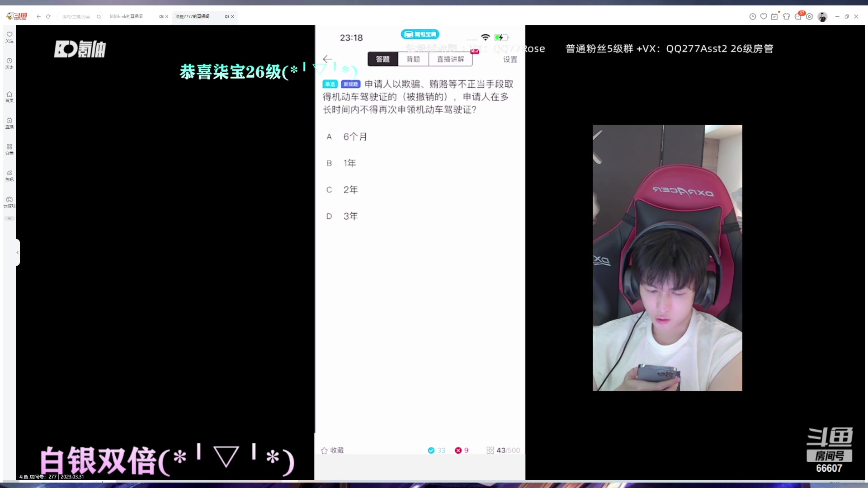Close the 诺诺hmk的直播间 tab
Screen dimensions: 868x488
pos(167,17)
